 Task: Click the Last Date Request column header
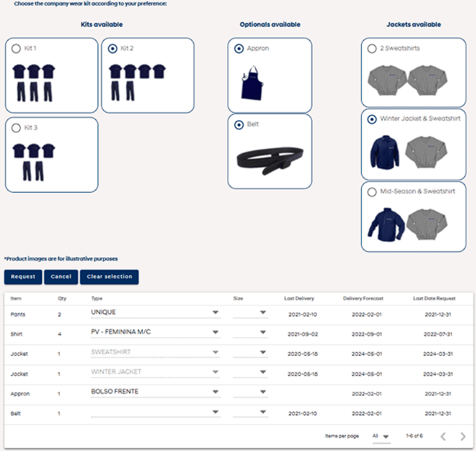click(434, 299)
